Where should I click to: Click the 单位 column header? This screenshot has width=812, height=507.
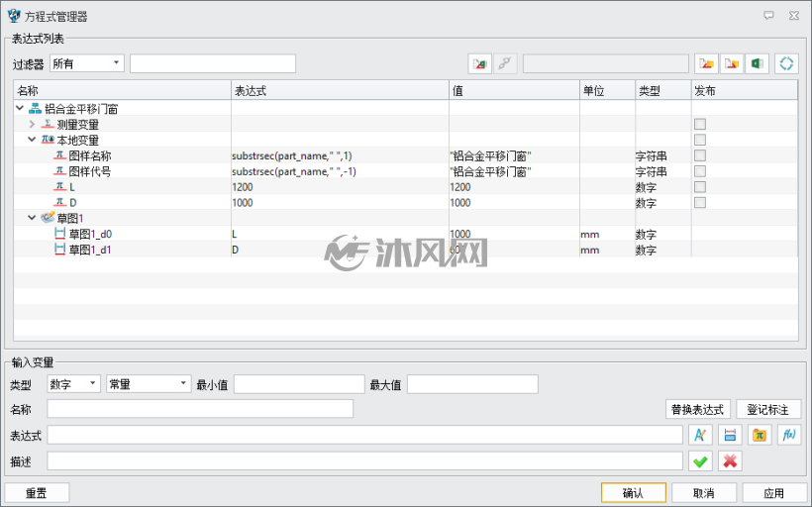point(607,91)
